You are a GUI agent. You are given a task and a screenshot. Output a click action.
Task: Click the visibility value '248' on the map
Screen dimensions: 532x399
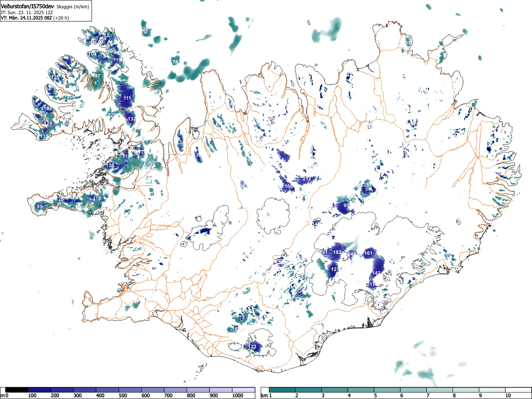tap(352, 254)
